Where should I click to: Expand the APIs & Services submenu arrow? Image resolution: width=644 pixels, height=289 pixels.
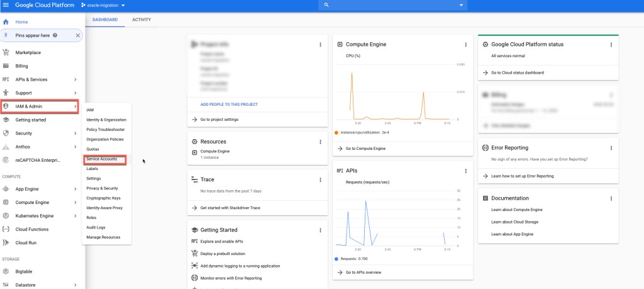point(75,79)
